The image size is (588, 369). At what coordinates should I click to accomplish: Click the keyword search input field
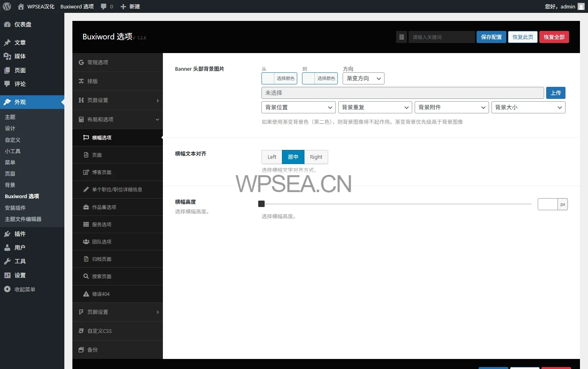point(441,37)
